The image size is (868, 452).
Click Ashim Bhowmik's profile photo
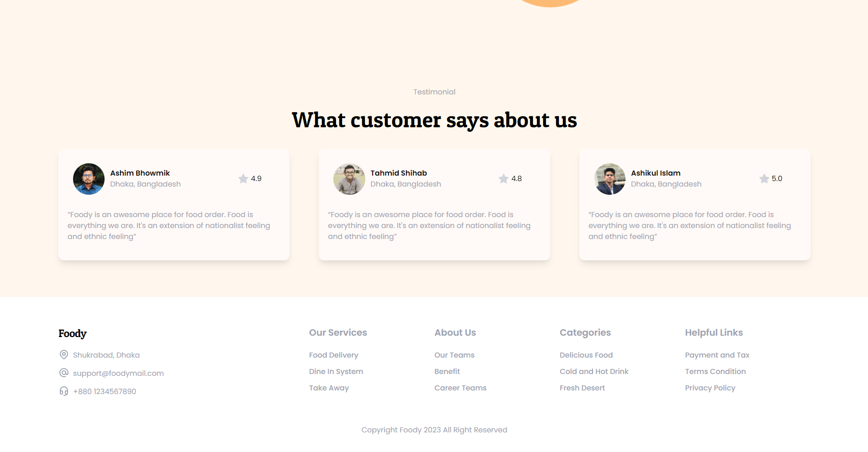pos(89,179)
